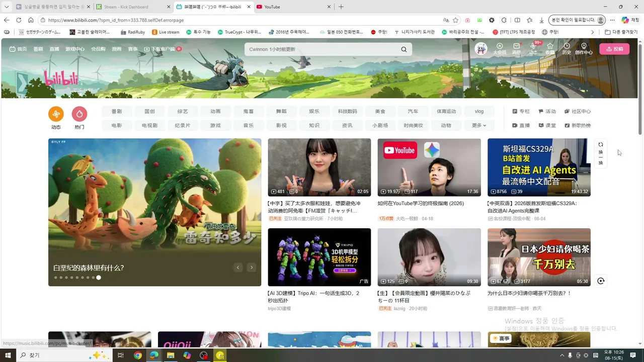The image size is (644, 362).
Task: Expand the 更多 categories dropdown
Action: coord(479,125)
